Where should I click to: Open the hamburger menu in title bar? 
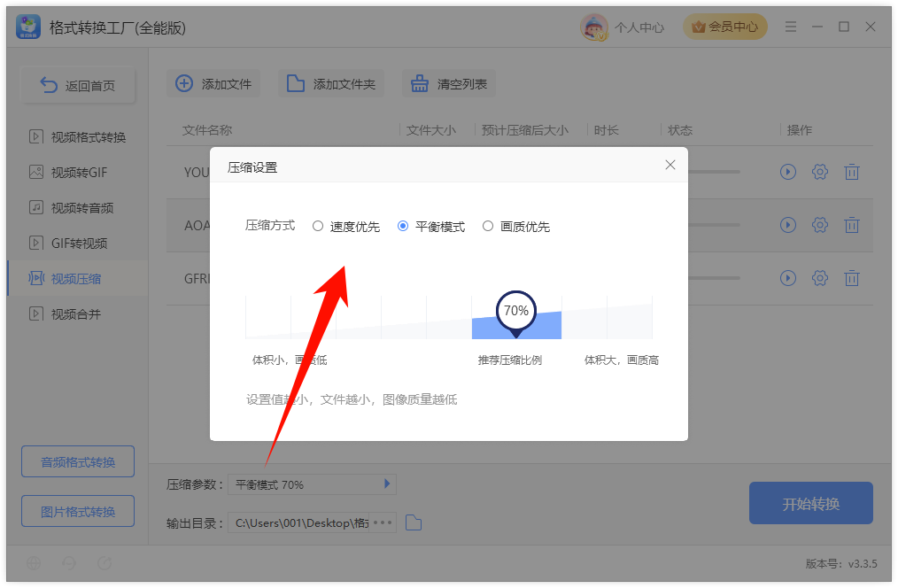(791, 27)
